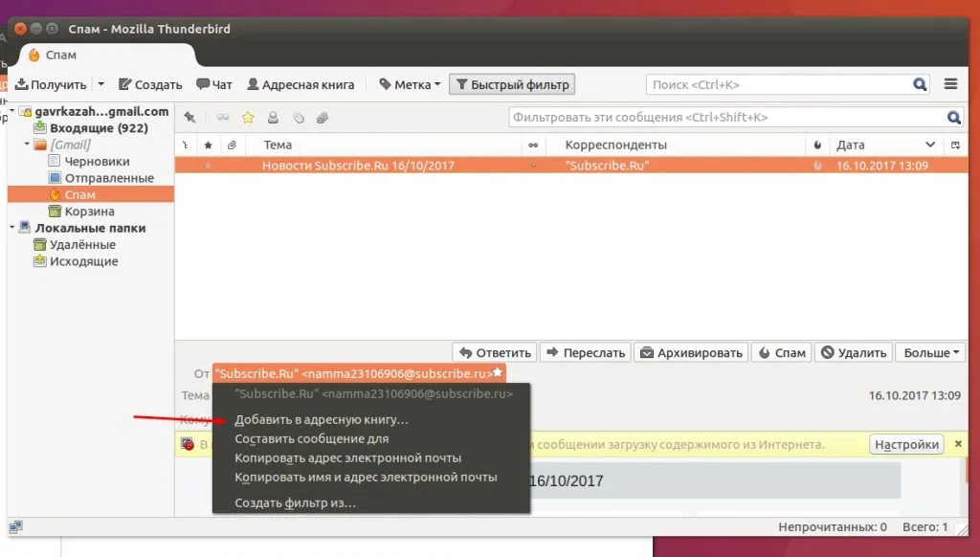Toggle the Быстрый фильтр button
The width and height of the screenshot is (980, 557).
[512, 84]
